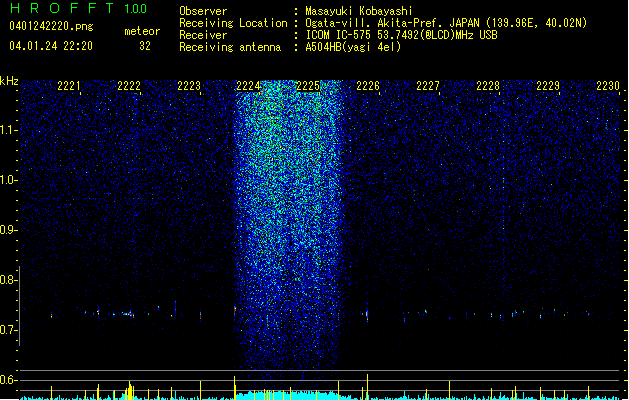
Task: Click the 'meteor' label
Action: pos(142,31)
